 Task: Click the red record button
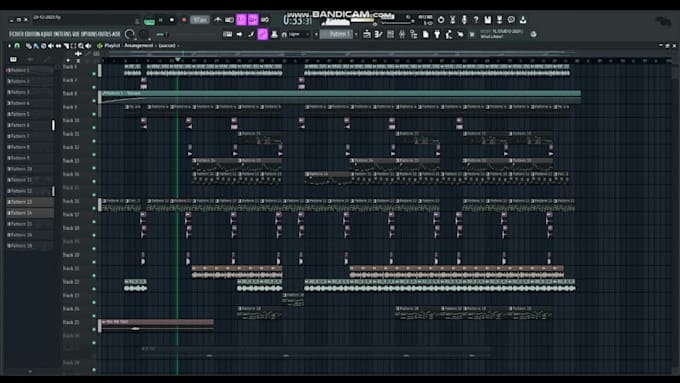pos(184,20)
